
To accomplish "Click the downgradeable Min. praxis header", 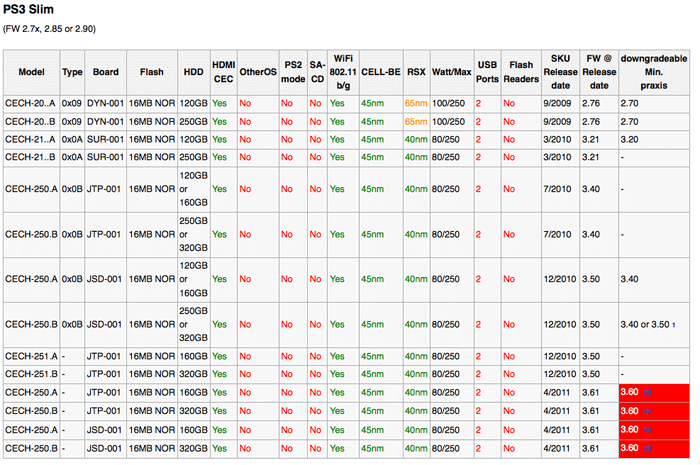I will (x=653, y=72).
